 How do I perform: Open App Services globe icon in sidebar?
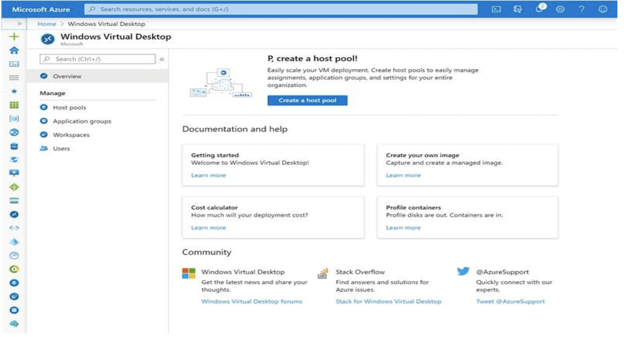coord(14,133)
